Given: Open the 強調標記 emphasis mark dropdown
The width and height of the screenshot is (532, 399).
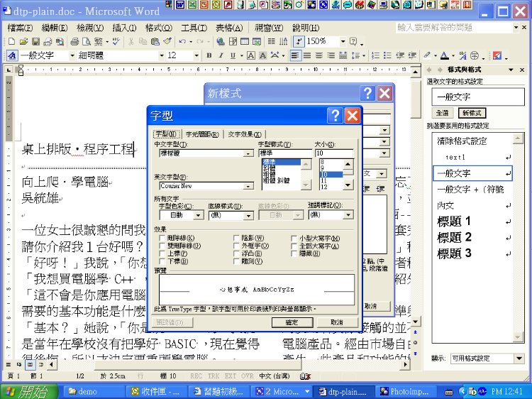Looking at the screenshot, I should point(348,215).
